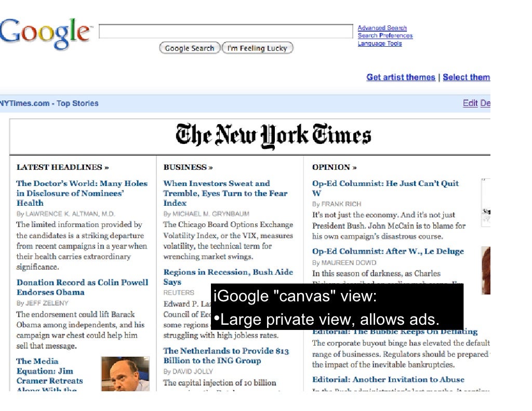Click Edit link in gadget header
Image resolution: width=532 pixels, height=411 pixels.
pos(470,103)
